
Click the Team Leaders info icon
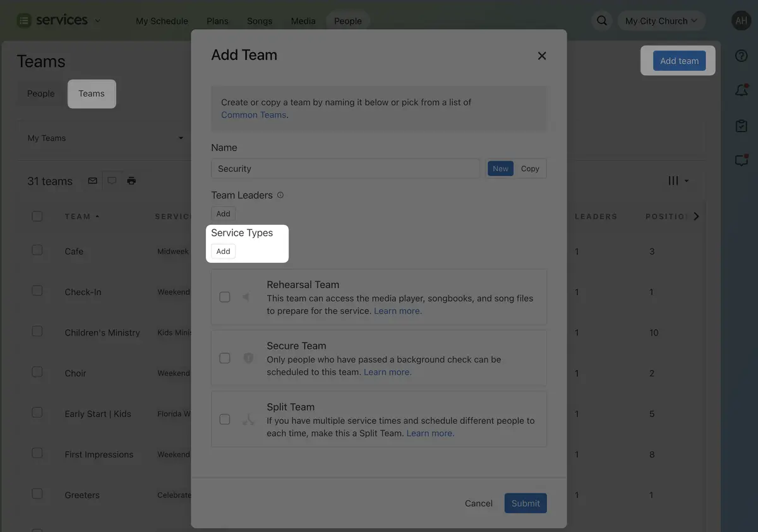(280, 195)
